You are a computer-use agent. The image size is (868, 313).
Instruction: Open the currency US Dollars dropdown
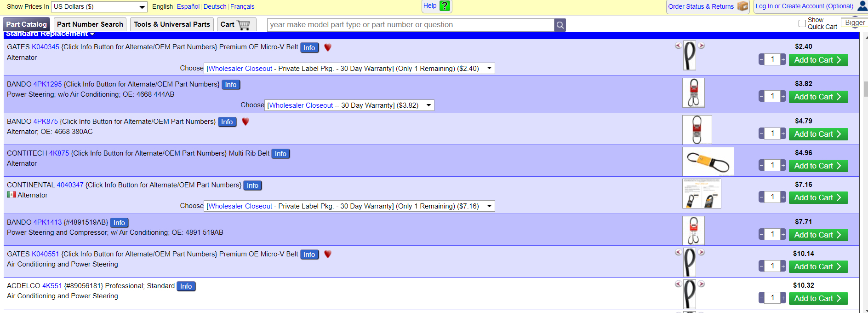point(99,6)
